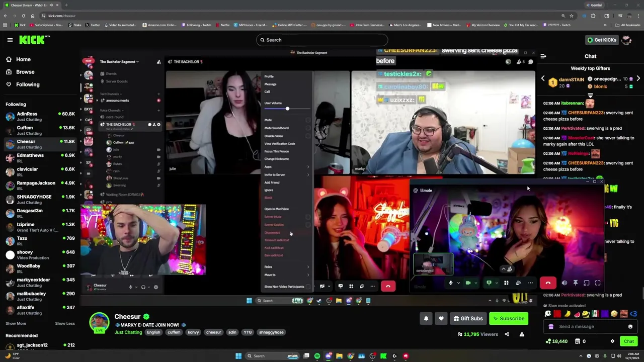
Task: Share the stream via share icon
Action: point(507,334)
